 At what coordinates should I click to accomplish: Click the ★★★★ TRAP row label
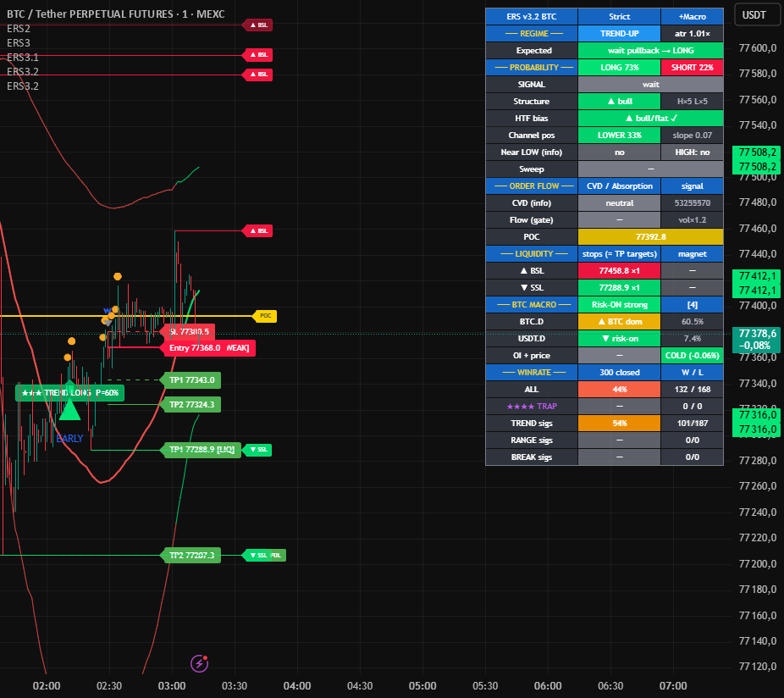[532, 407]
